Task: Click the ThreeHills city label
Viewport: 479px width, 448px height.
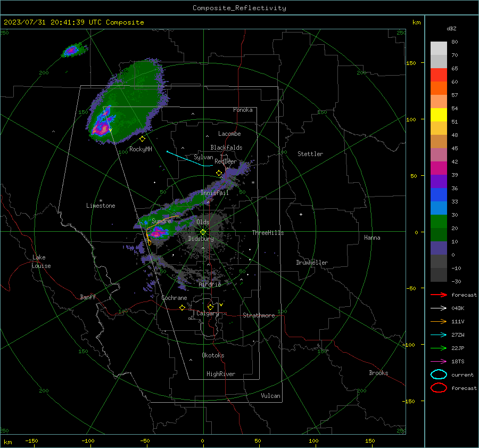Action: point(268,233)
